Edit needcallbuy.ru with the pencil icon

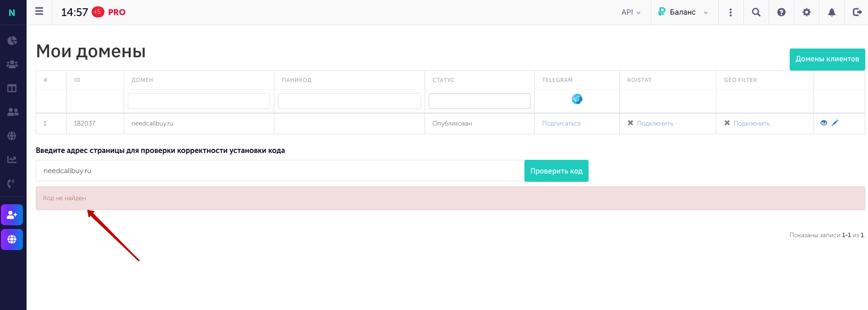coord(835,123)
